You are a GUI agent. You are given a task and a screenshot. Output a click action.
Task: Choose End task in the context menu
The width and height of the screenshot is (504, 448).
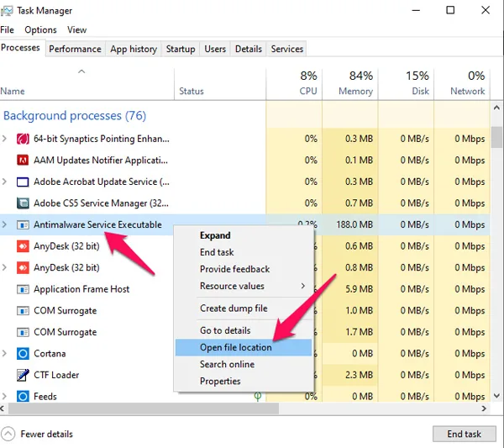244,252
